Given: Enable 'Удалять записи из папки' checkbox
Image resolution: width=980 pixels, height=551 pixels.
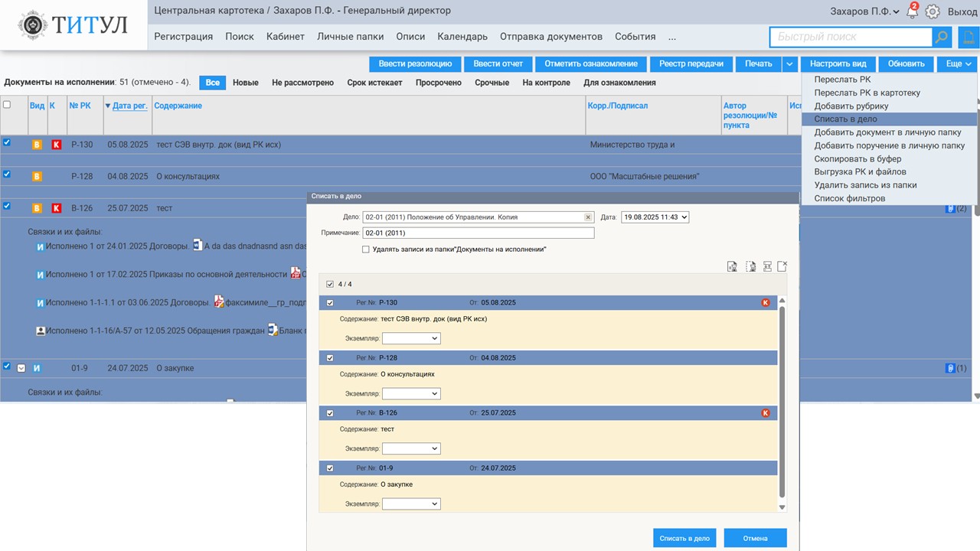Looking at the screenshot, I should click(366, 249).
